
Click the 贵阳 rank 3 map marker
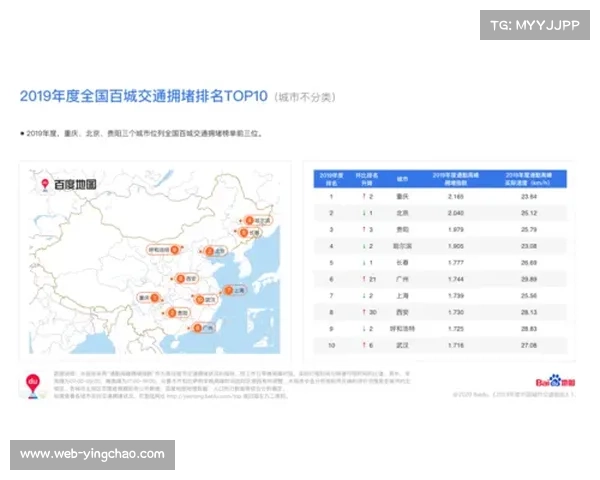(x=178, y=313)
